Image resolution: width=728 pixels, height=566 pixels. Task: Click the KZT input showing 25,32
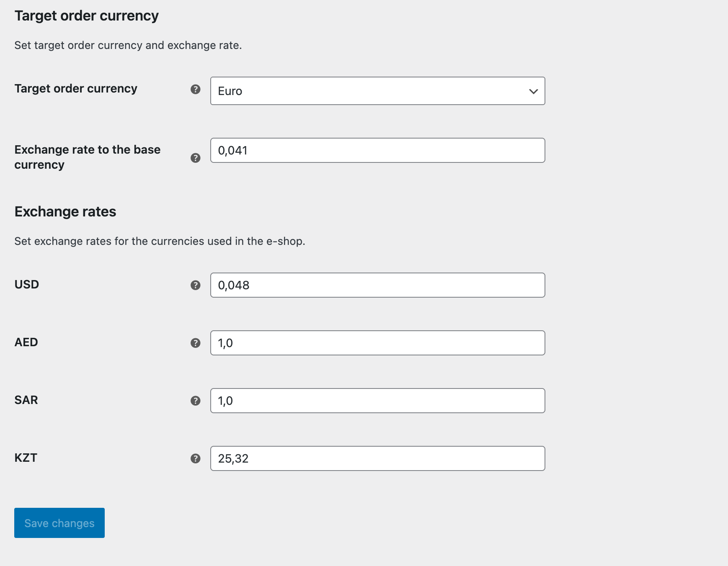[377, 458]
